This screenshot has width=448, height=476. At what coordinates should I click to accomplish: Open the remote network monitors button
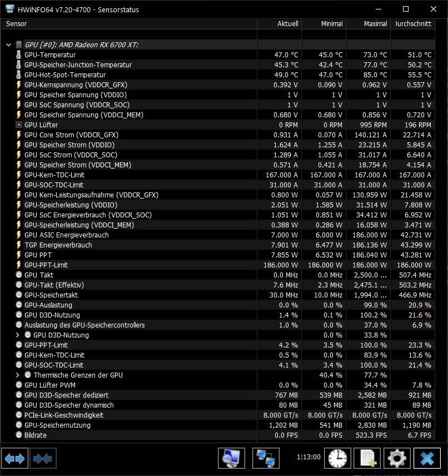pos(266,458)
